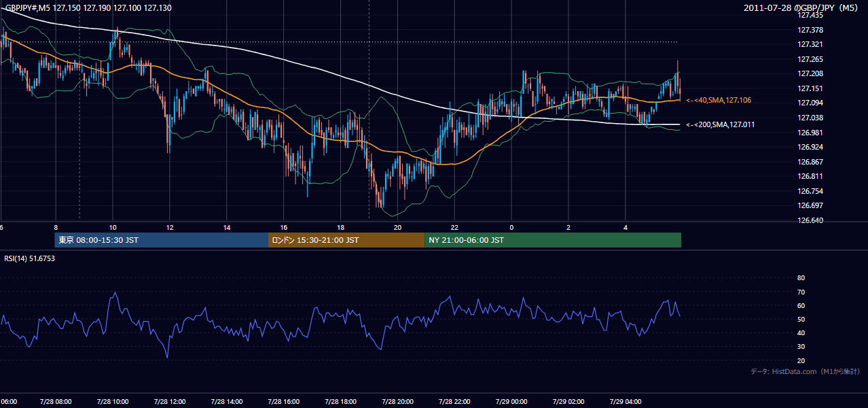Click price axis label 127.208
The width and height of the screenshot is (868, 408).
810,73
